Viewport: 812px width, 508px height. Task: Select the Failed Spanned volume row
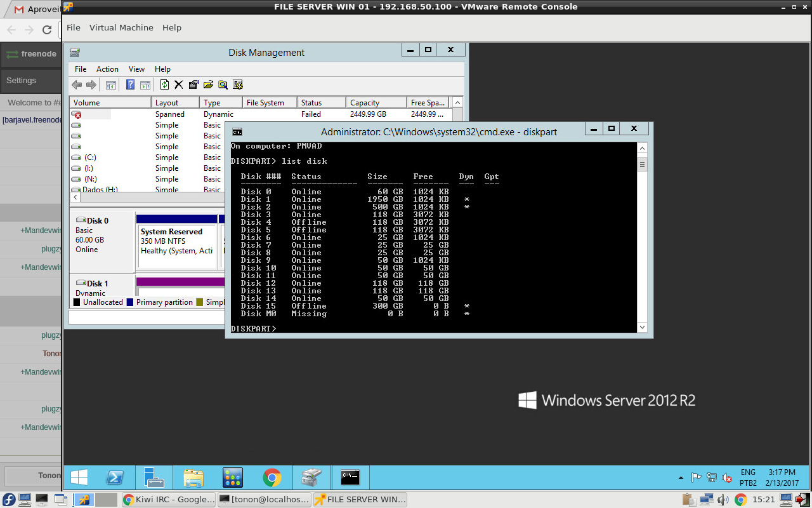click(x=260, y=114)
